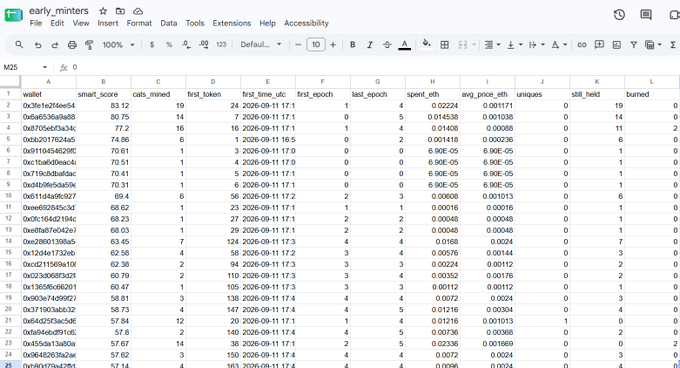Decrease font size with minus button
Screen dimensions: 680x368
pos(298,45)
